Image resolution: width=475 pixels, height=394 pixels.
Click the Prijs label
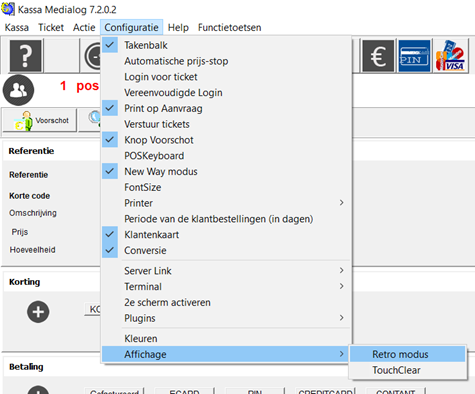point(20,232)
